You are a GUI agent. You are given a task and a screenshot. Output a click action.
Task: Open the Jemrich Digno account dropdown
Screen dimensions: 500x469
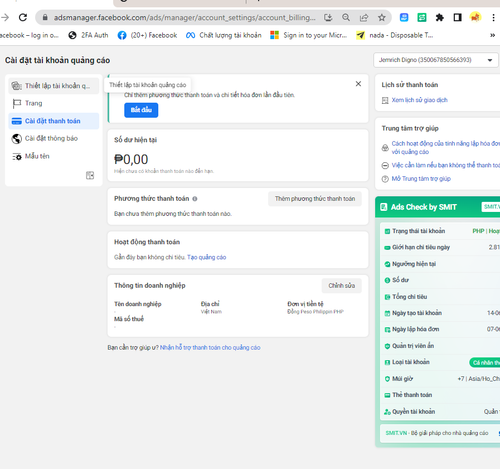click(x=436, y=60)
